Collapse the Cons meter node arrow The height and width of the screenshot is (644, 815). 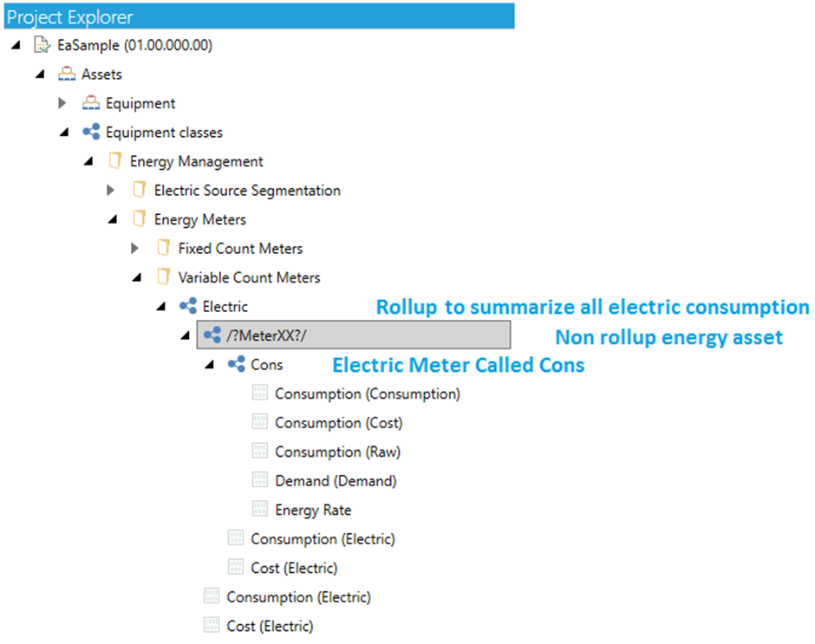tap(209, 365)
